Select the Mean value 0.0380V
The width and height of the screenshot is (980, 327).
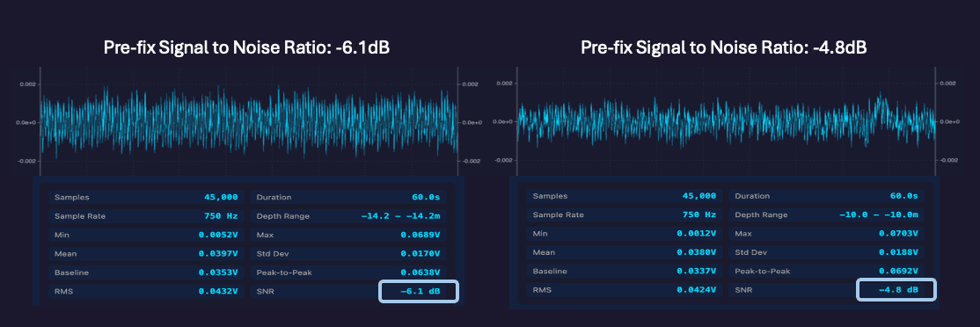(696, 252)
